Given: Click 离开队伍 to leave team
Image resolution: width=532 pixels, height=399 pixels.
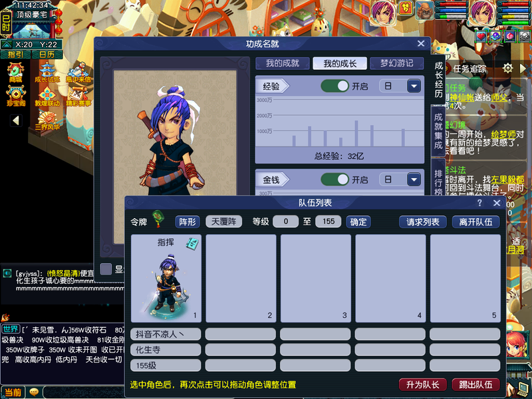Looking at the screenshot, I should tap(475, 222).
